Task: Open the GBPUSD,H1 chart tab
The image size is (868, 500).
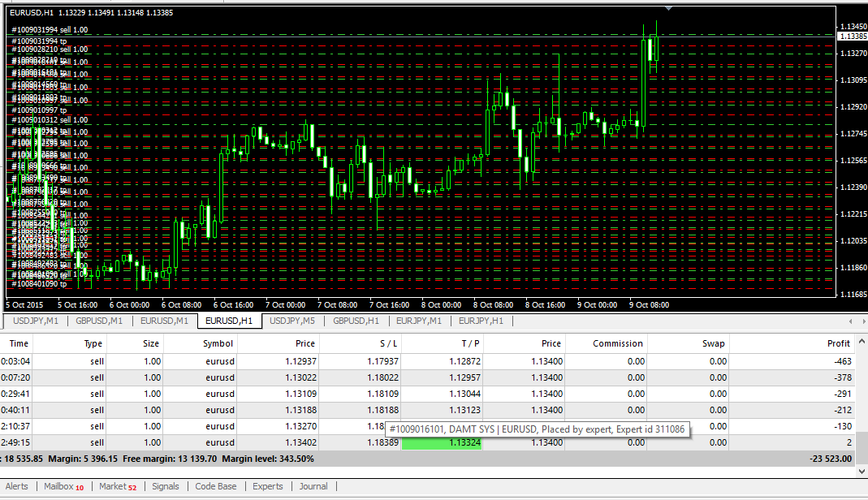Action: (x=355, y=321)
